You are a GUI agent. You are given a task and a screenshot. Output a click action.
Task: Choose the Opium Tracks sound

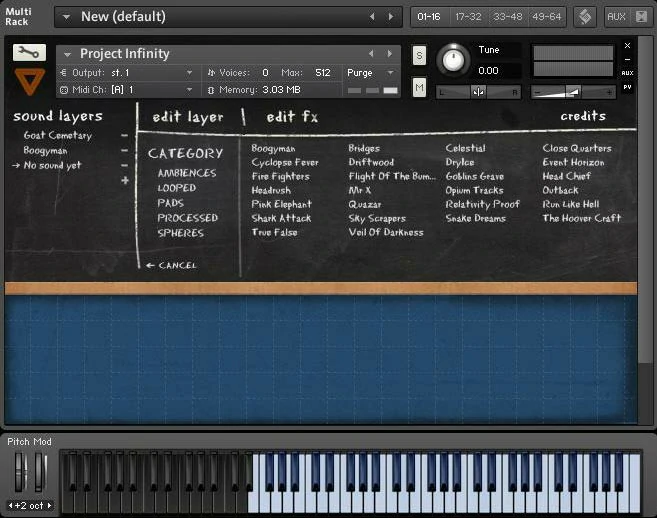[x=474, y=190]
